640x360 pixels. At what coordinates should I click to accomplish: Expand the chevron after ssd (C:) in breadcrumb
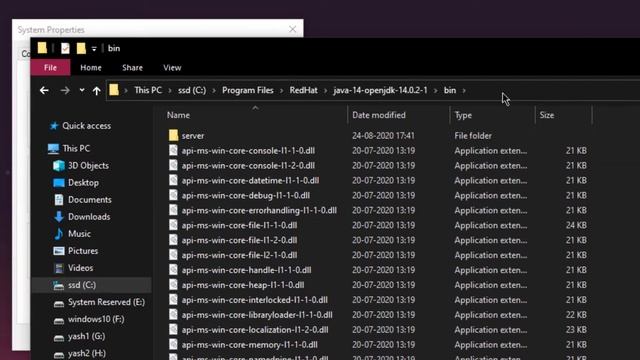click(x=214, y=91)
